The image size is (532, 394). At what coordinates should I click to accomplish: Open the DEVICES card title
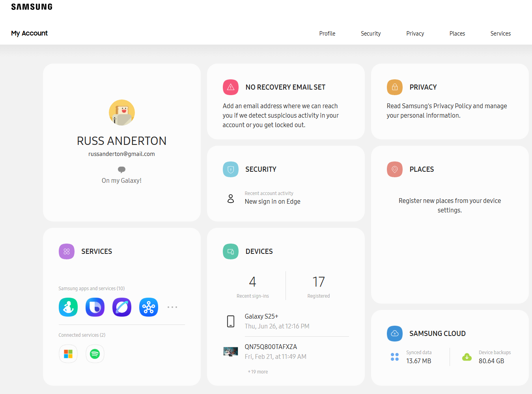tap(259, 251)
